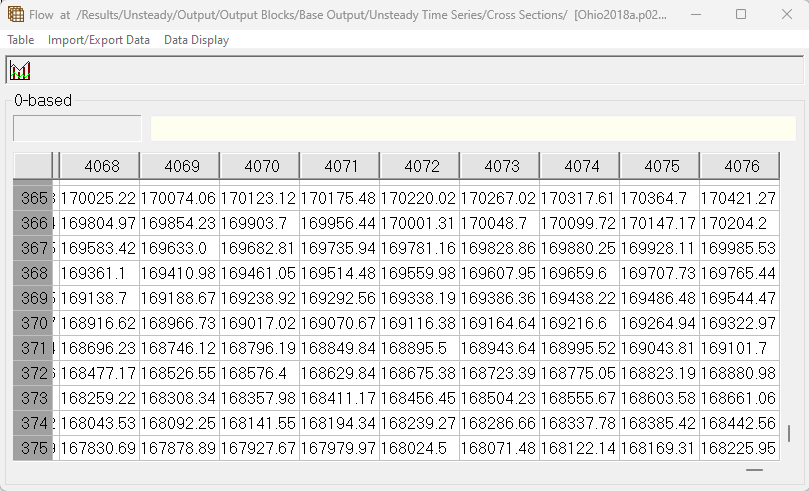Viewport: 809px width, 491px height.
Task: Select column header 4074
Action: coord(580,166)
